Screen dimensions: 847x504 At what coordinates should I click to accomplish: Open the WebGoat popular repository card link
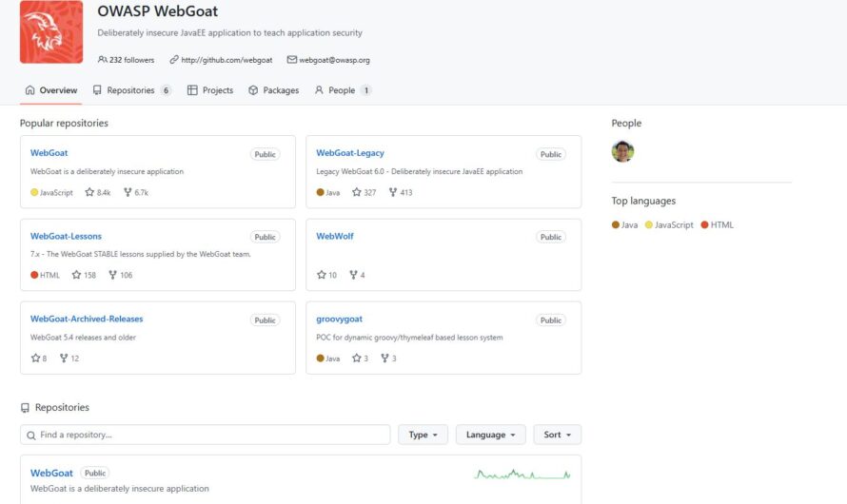pos(49,153)
